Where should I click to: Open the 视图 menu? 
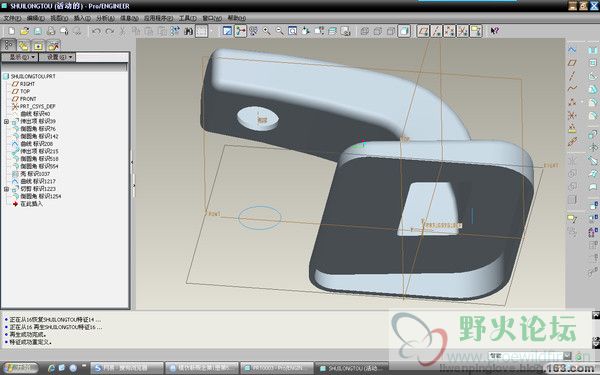tap(59, 18)
